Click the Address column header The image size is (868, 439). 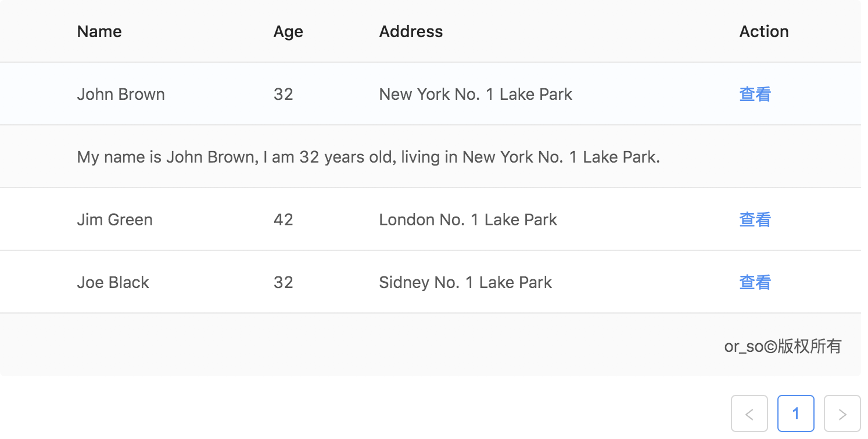click(411, 31)
